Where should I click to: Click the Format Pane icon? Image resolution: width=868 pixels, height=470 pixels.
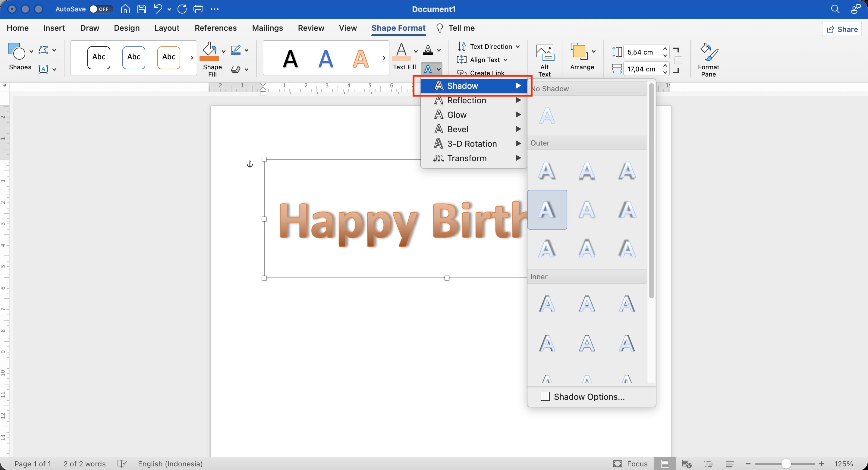[x=708, y=60]
